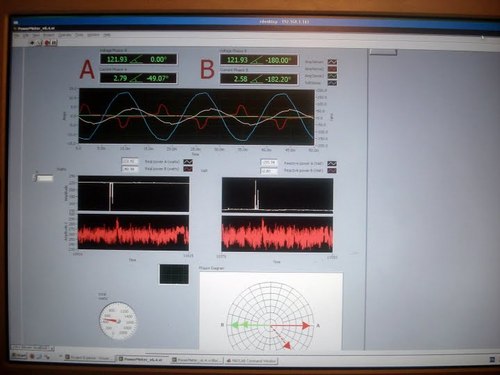This screenshot has height=375, width=500.
Task: Click the red second plot legend icon beside waveform graph
Action: pos(332,69)
